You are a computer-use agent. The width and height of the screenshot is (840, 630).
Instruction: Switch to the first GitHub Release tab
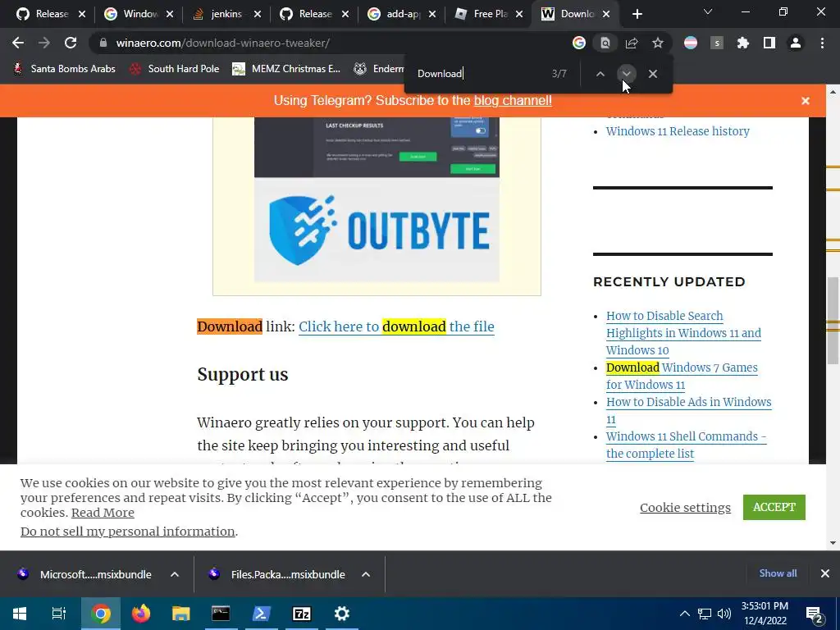pyautogui.click(x=43, y=14)
